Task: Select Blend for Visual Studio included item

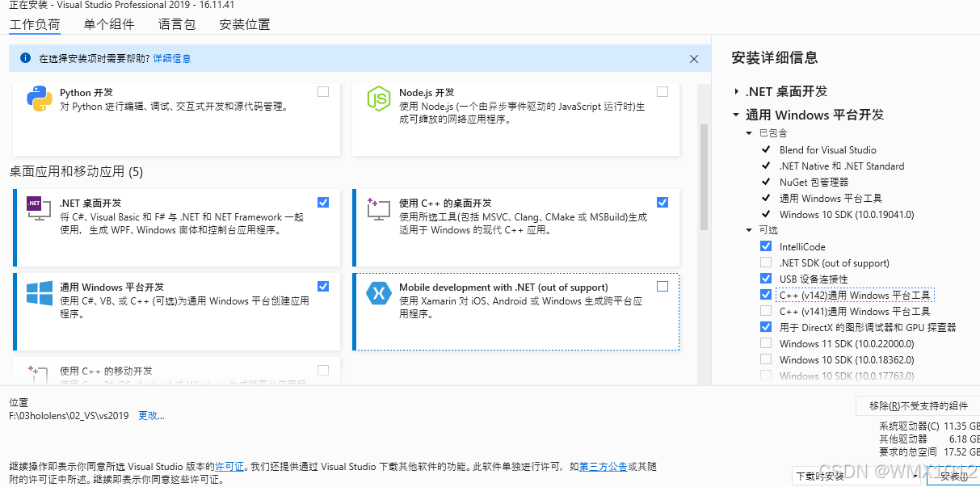Action: 827,149
